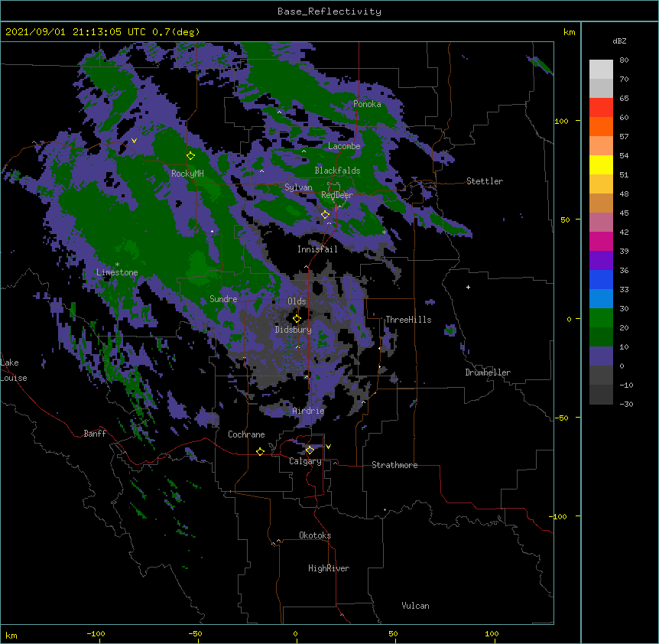Viewport: 659px width, 644px height.
Task: Click the HighRiver town label
Action: click(x=329, y=568)
